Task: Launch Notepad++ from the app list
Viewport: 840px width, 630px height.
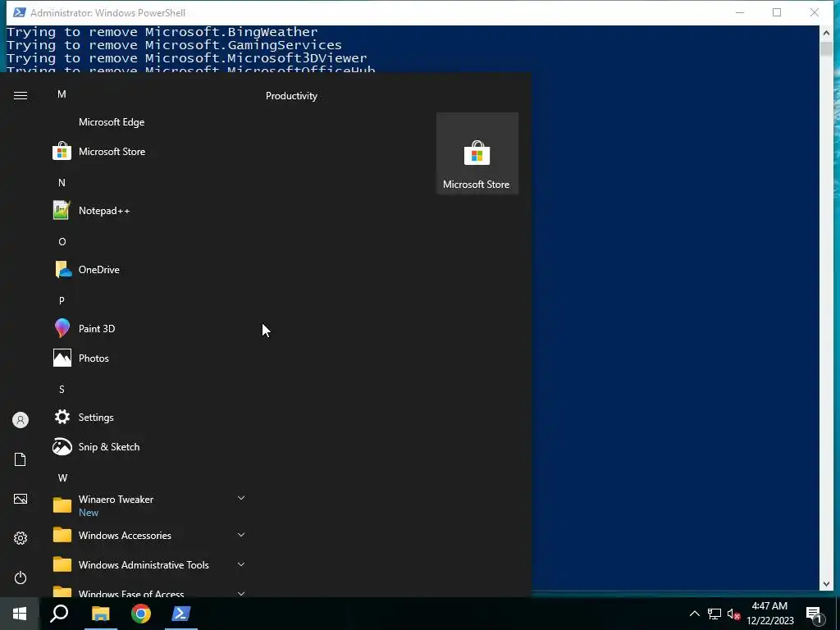Action: pyautogui.click(x=148, y=211)
